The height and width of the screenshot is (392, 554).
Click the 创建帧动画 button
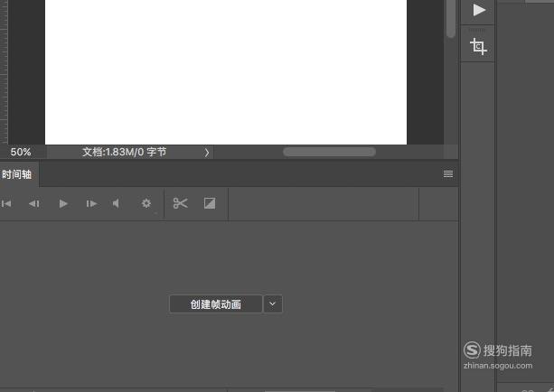216,304
